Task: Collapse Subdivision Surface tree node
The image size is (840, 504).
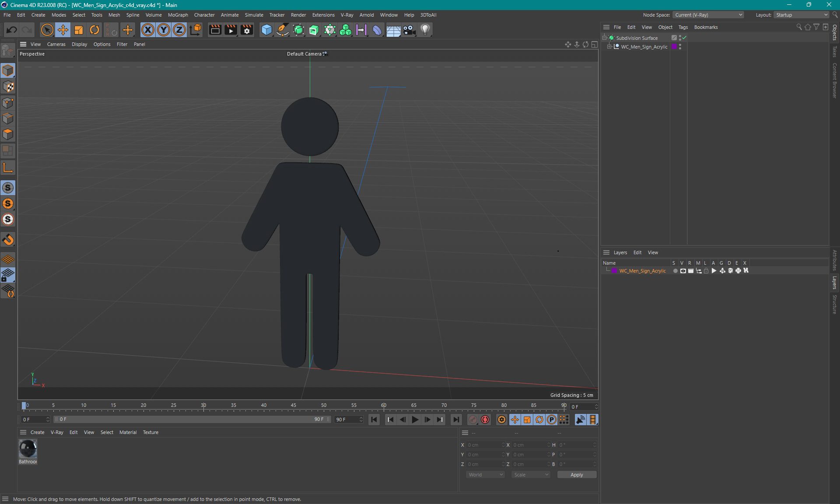Action: coord(605,38)
